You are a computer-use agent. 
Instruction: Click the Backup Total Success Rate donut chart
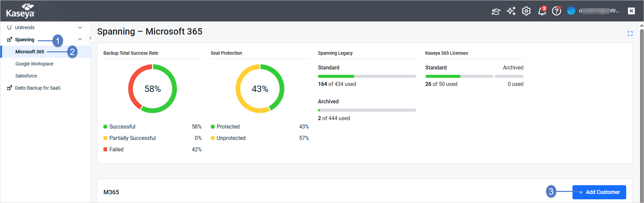[152, 89]
